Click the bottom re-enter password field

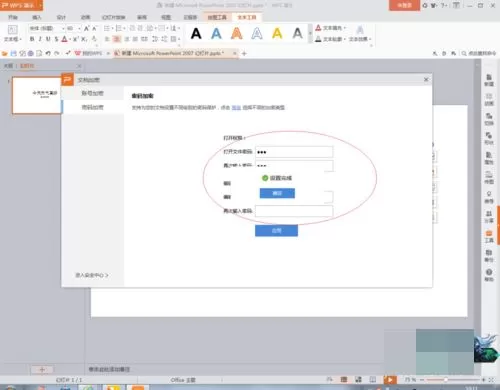click(294, 211)
